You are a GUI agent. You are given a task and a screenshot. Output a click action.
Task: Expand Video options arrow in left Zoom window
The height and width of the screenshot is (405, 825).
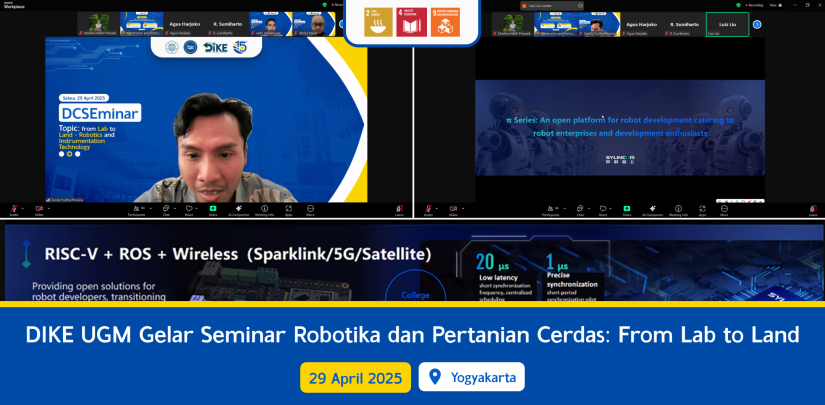click(49, 208)
